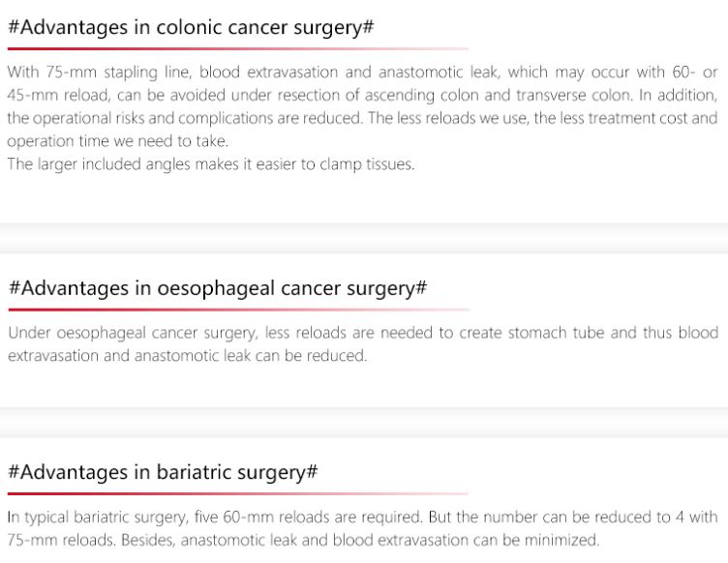Click the line ending "anastomotic leak can be reduced."

[187, 356]
